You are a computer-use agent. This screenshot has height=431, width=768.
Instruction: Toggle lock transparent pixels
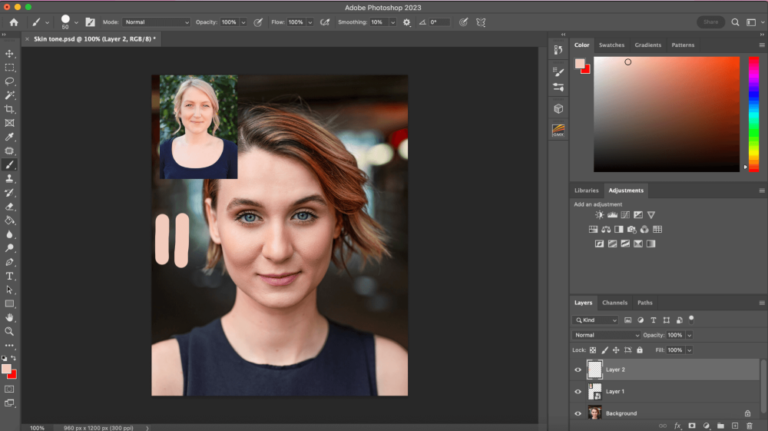(x=593, y=350)
